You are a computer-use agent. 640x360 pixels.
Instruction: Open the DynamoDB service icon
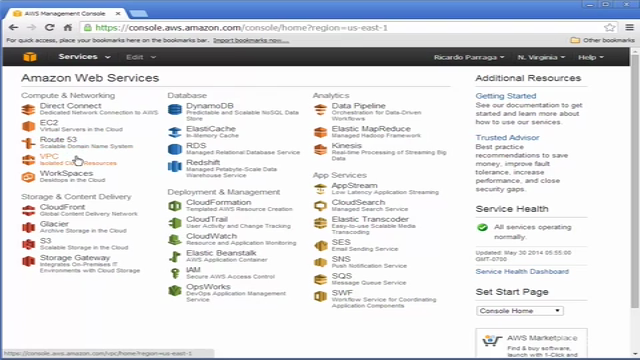tap(175, 109)
